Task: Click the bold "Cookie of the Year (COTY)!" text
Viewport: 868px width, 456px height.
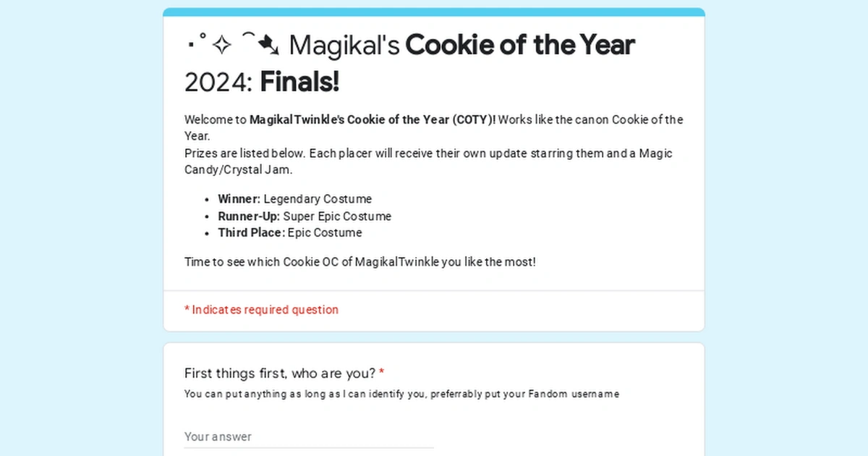Action: click(x=421, y=119)
